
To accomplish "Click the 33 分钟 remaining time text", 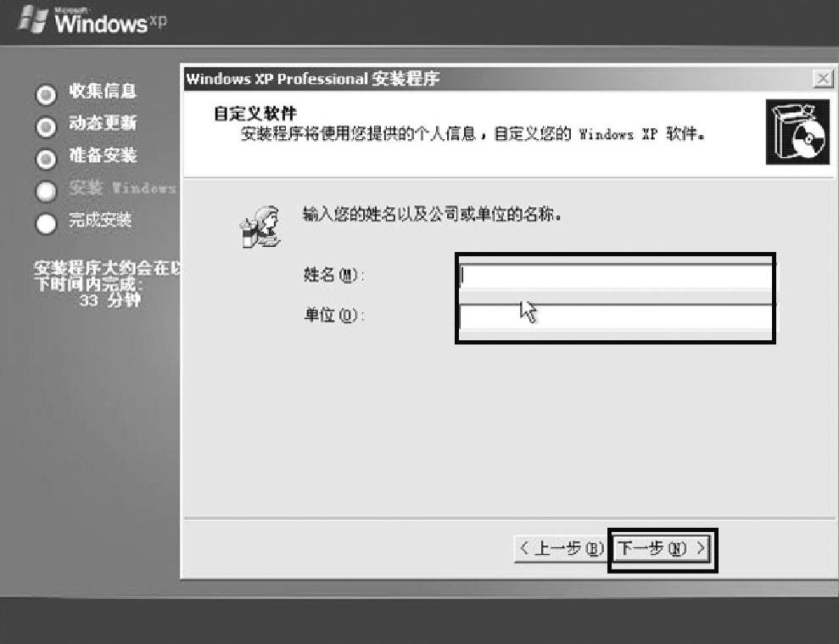I will click(x=110, y=300).
